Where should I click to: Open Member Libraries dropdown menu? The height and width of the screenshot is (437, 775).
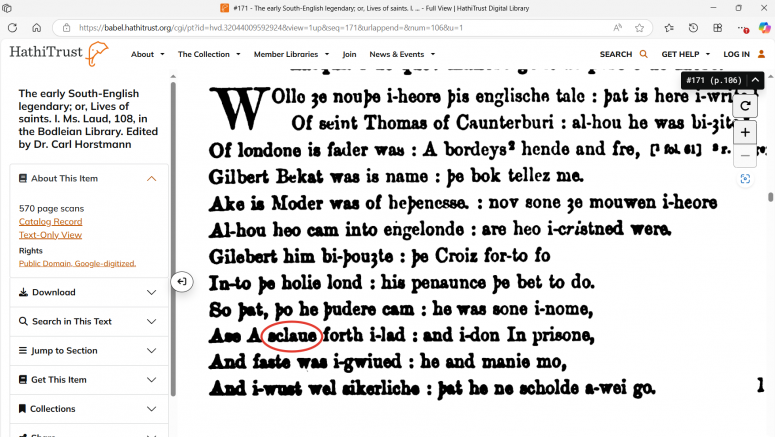pos(291,54)
